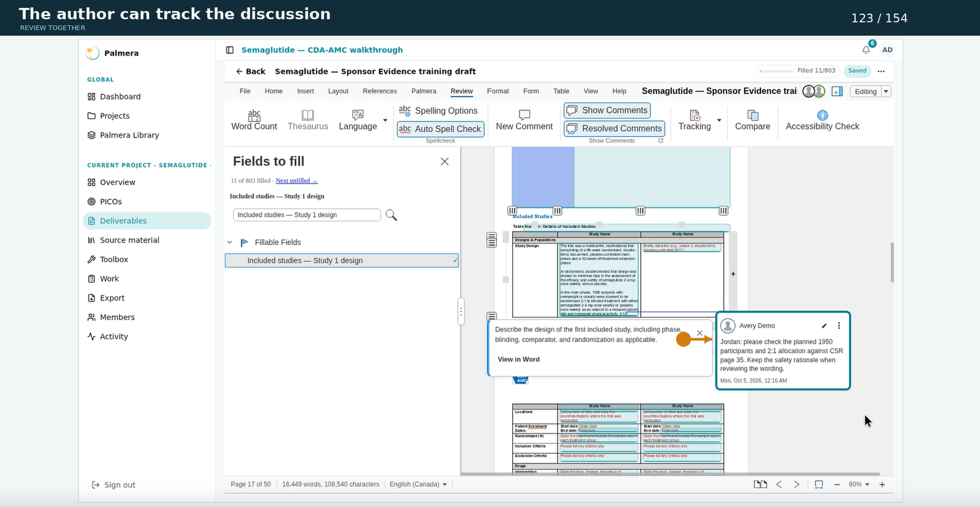Screen dimensions: 980x507
Task: Collapse the Fillable Fields tree section
Action: [230, 243]
